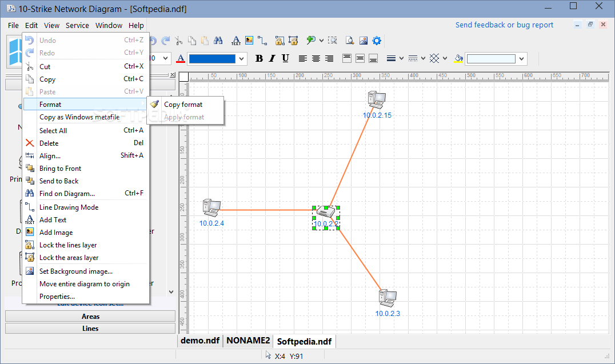This screenshot has height=364, width=615.
Task: Switch to the demo.ndf tab
Action: click(x=200, y=341)
